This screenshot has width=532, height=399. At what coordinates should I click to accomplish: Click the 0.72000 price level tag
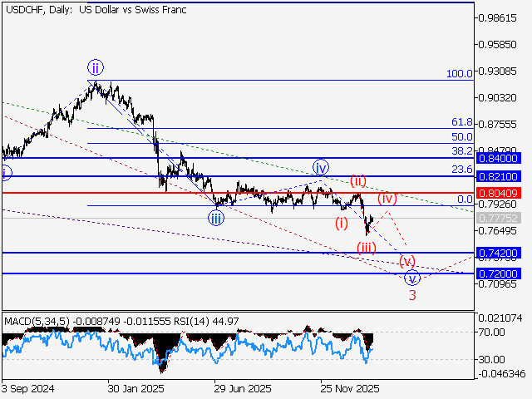point(498,273)
